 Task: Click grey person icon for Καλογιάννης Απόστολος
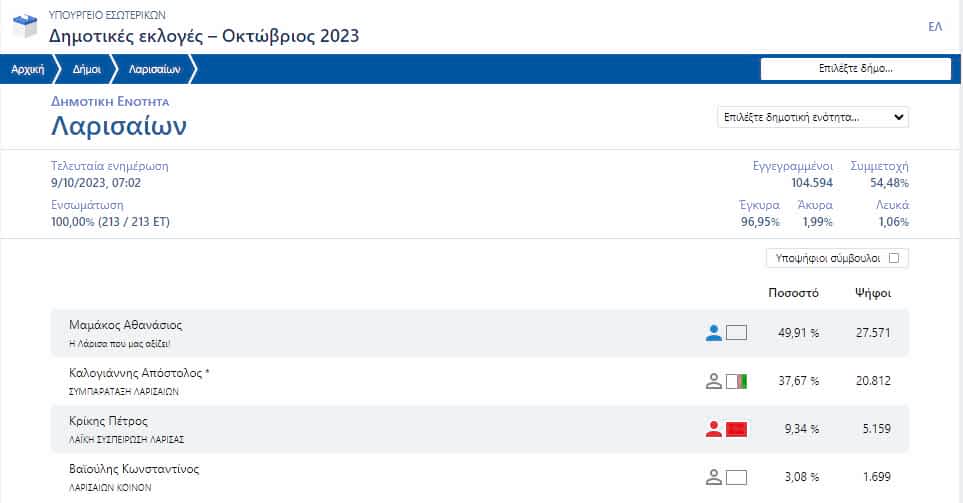pos(713,381)
